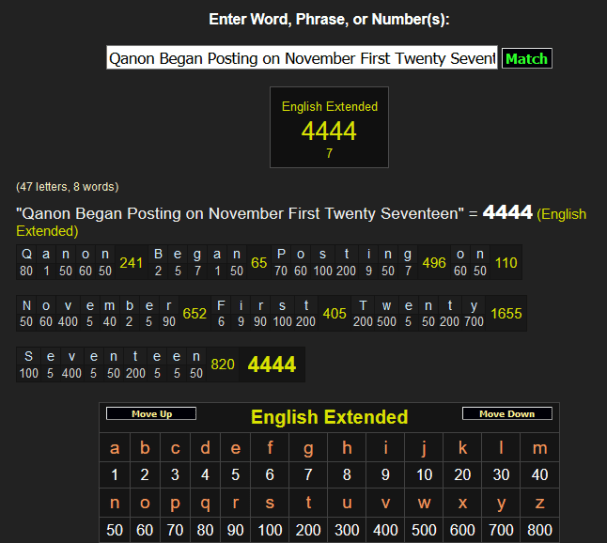The width and height of the screenshot is (607, 543).
Task: Select letter 'm' in the cipher chart
Action: pos(540,448)
